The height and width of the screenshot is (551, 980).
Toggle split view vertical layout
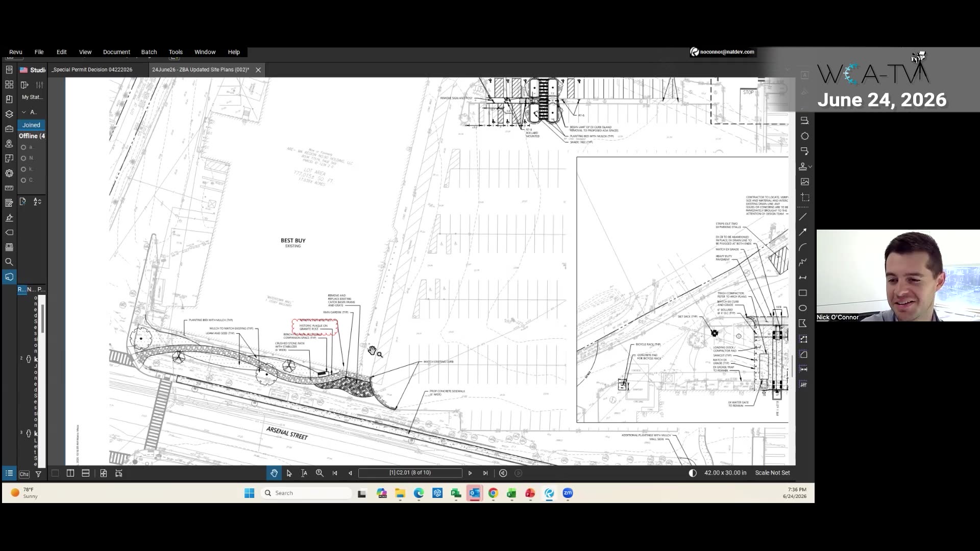[x=70, y=473]
